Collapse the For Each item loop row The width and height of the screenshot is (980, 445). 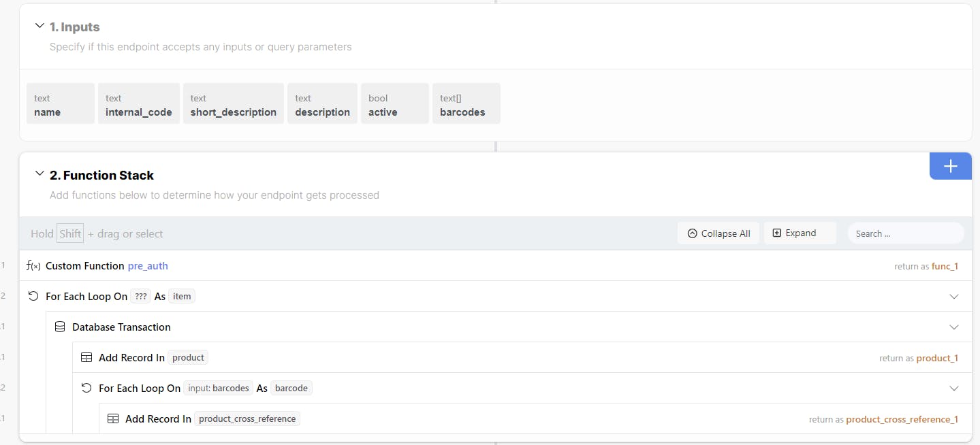[x=953, y=297]
